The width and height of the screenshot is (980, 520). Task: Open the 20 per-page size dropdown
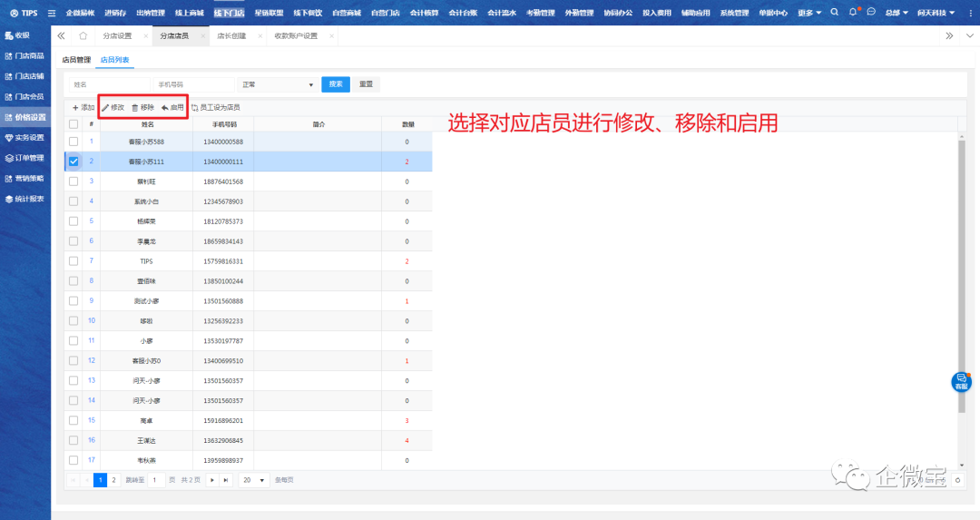coord(253,480)
